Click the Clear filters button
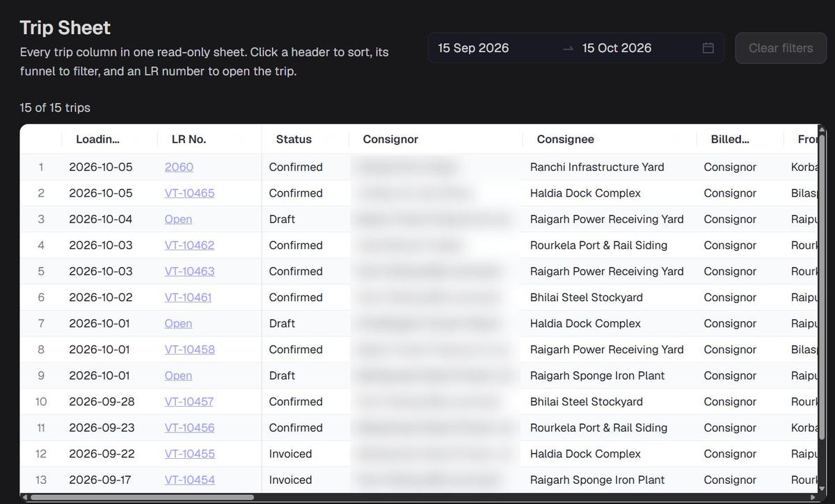835x504 pixels. click(781, 48)
